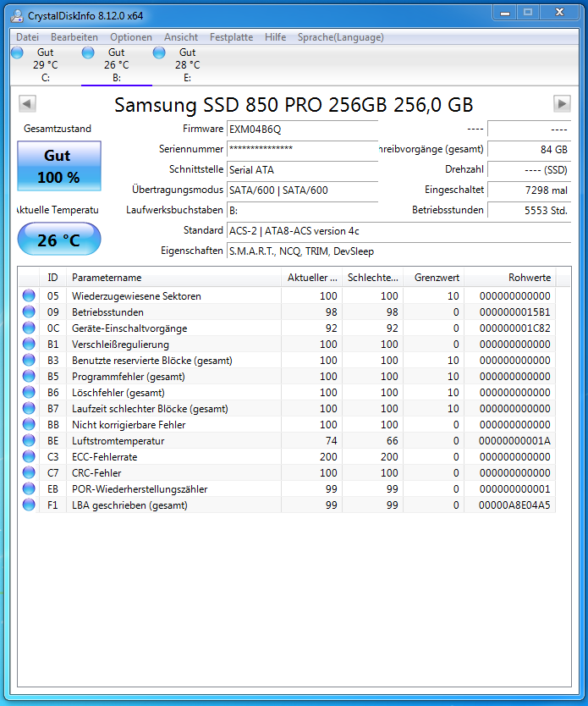
Task: Click the ID column header
Action: pyautogui.click(x=52, y=278)
